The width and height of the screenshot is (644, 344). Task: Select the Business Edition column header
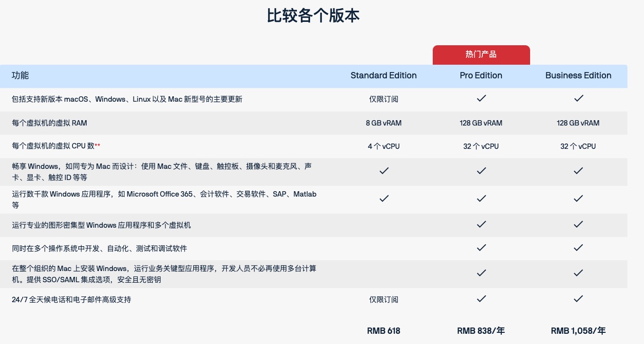pos(578,76)
